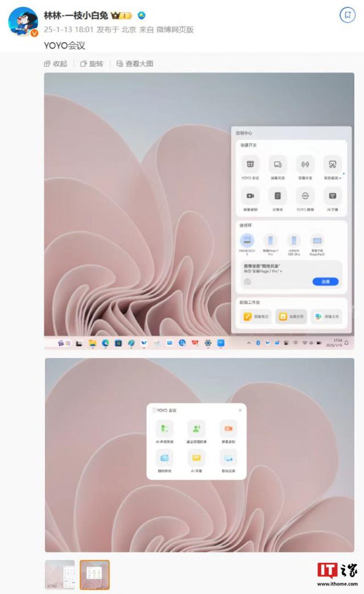
Task: Click the scissors screenshot tool icon
Action: click(x=332, y=165)
